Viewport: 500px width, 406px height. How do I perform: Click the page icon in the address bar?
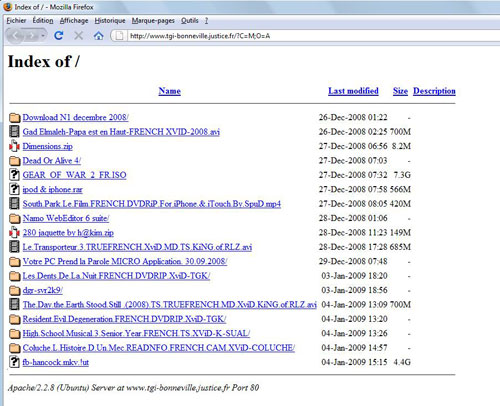tap(119, 36)
